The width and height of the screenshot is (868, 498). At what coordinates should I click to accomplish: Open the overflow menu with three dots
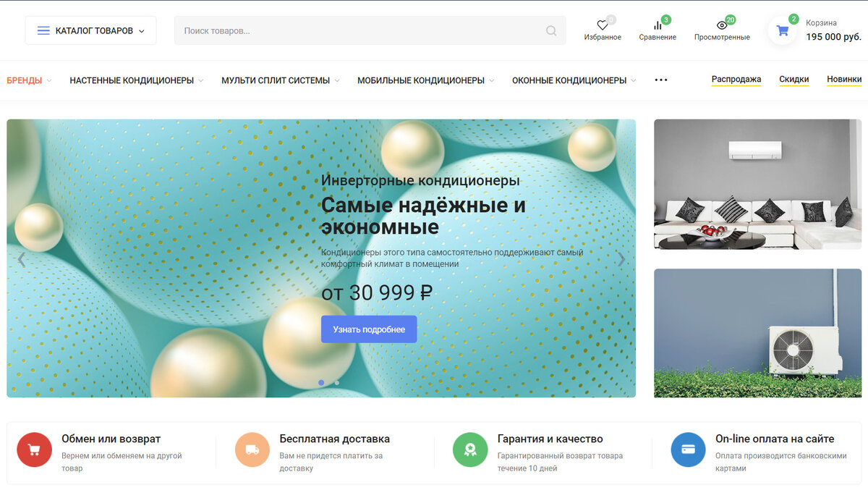(660, 80)
